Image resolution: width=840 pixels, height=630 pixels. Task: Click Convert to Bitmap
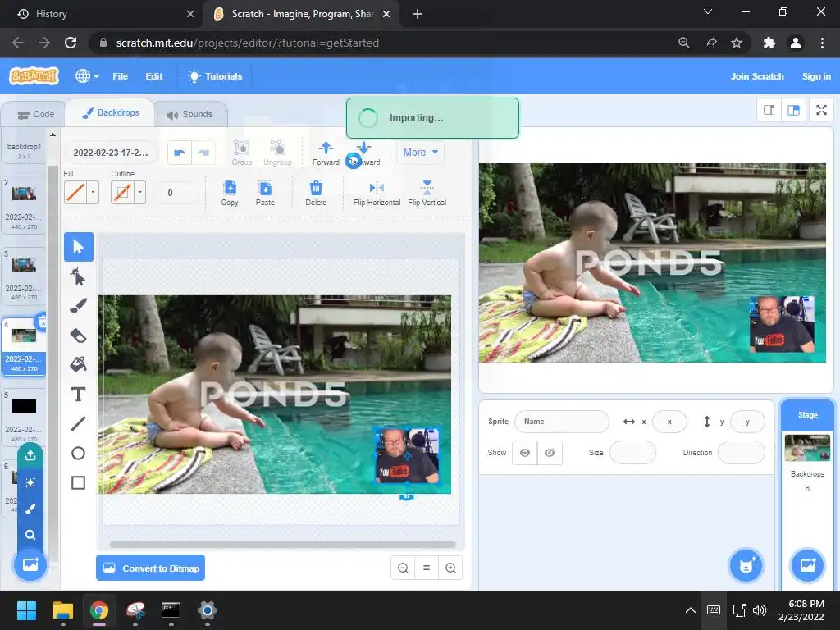tap(151, 568)
